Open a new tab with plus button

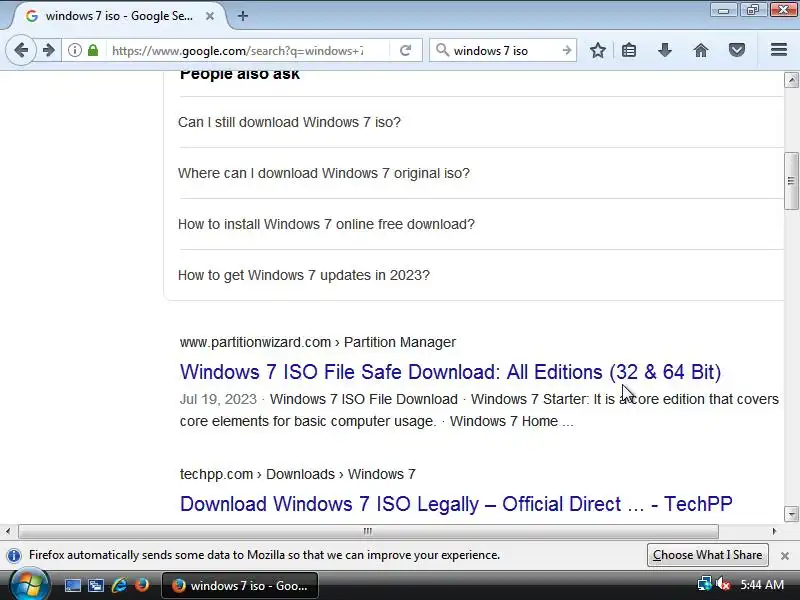243,16
